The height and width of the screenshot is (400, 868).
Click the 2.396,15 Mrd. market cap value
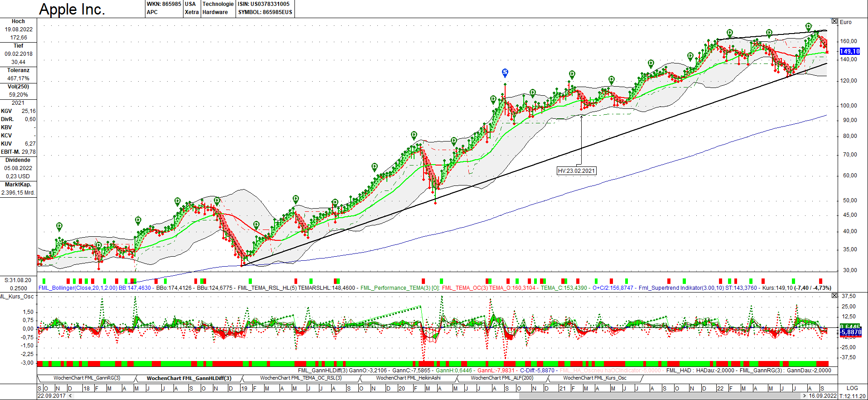(18, 193)
